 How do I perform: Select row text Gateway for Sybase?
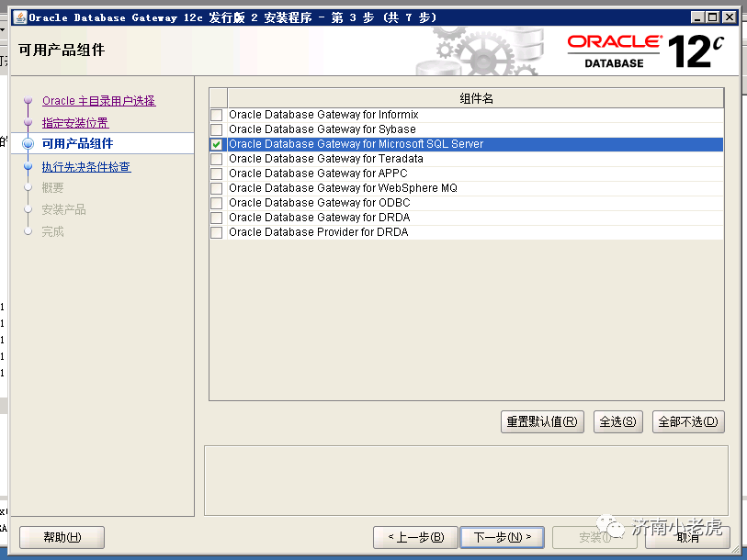(x=323, y=129)
